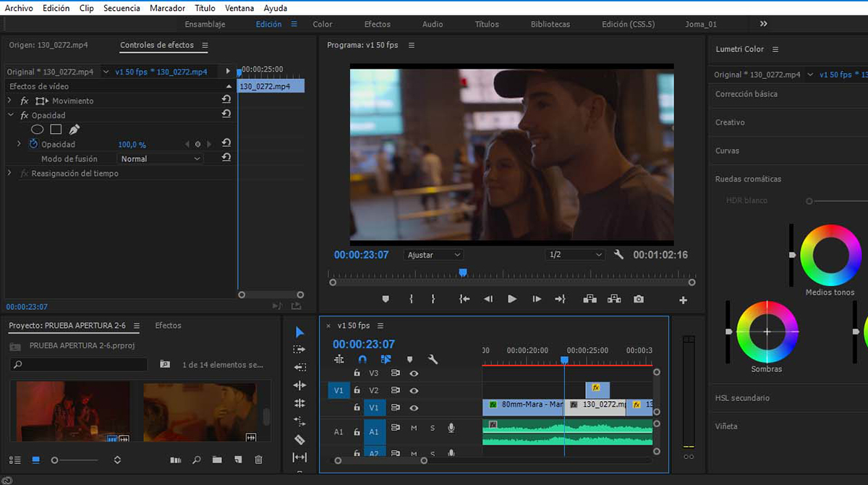The width and height of the screenshot is (868, 485).
Task: Switch project panel to list view
Action: (x=14, y=460)
